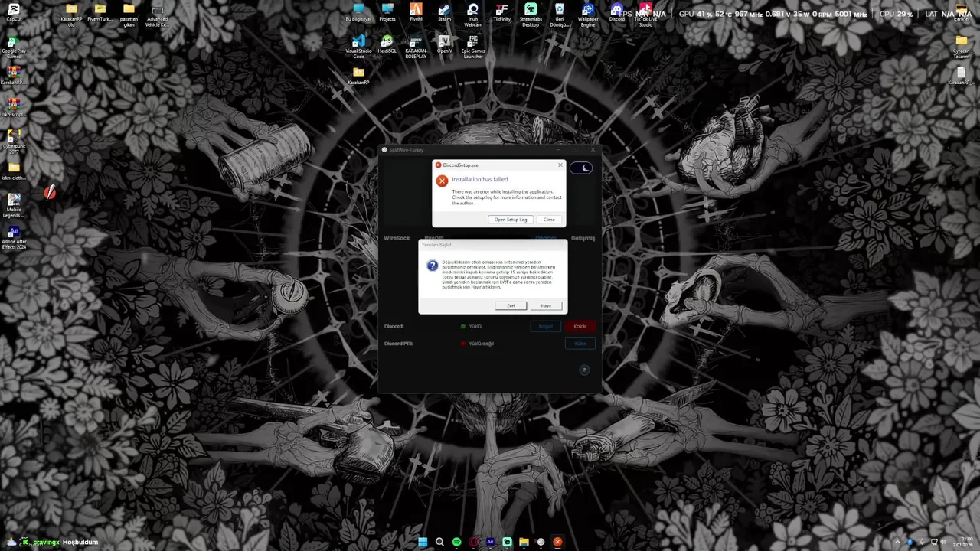This screenshot has width=980, height=551.
Task: Open the FivemTurk folder on desktop
Action: pyautogui.click(x=100, y=13)
